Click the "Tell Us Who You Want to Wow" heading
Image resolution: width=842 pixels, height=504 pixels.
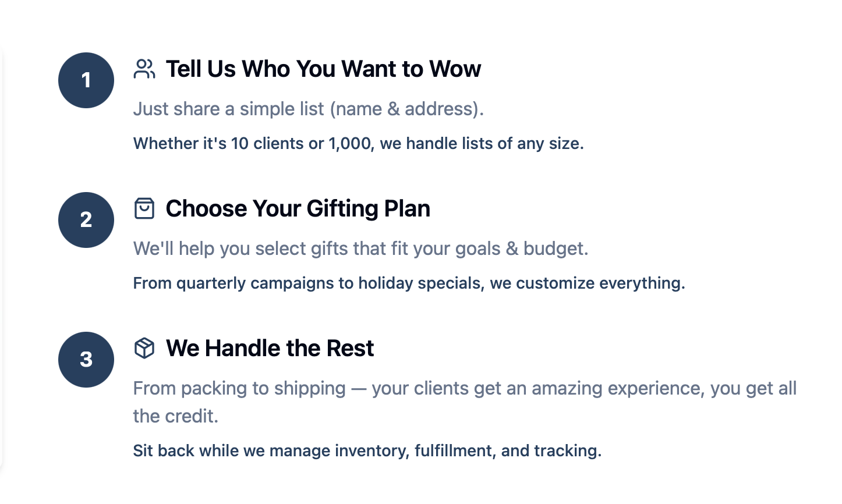coord(324,69)
